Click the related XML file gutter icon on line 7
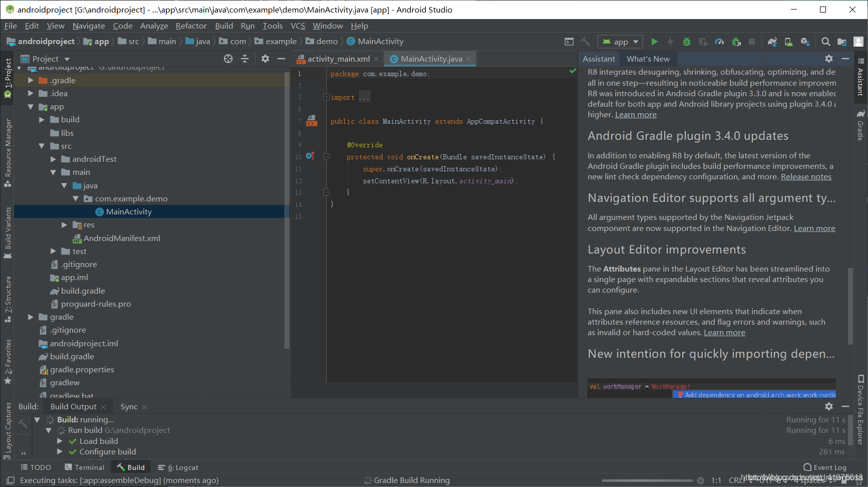This screenshot has width=868, height=487. point(311,121)
